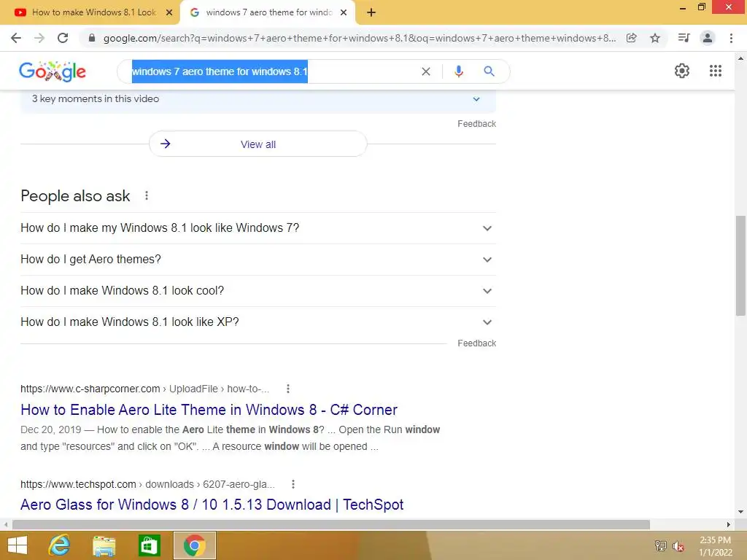Reload the Google search page
This screenshot has height=560, width=747.
coord(63,38)
